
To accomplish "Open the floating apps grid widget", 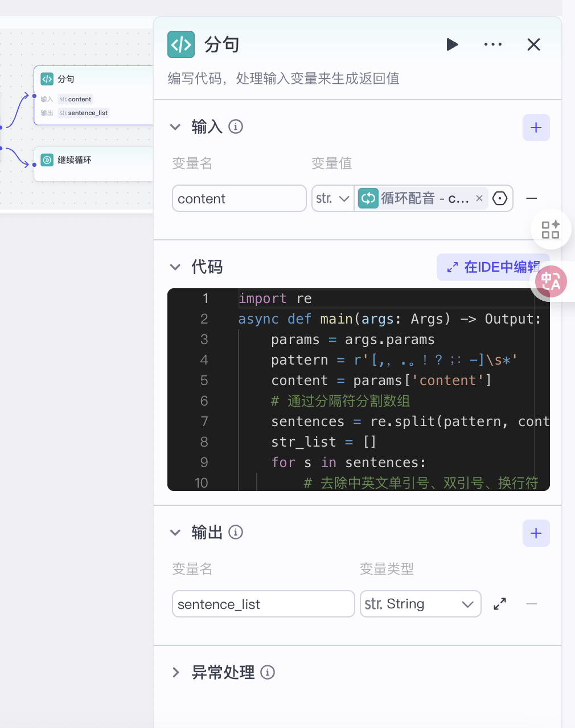I will [551, 230].
